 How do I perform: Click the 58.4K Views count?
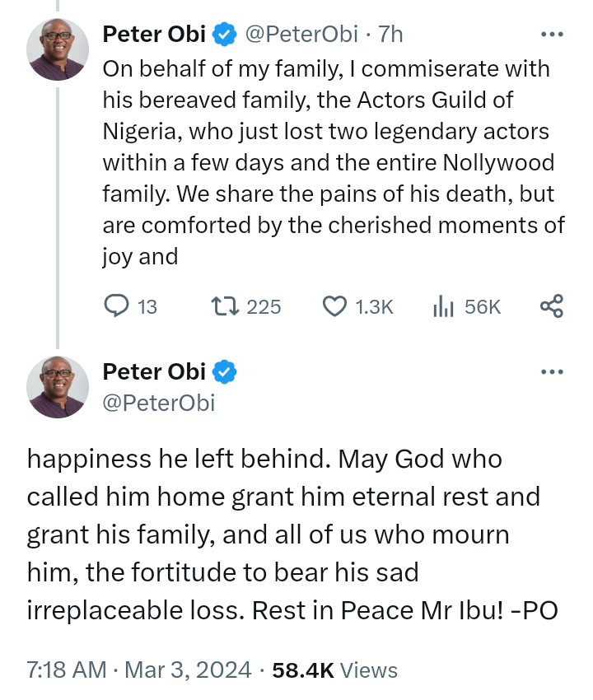click(334, 670)
